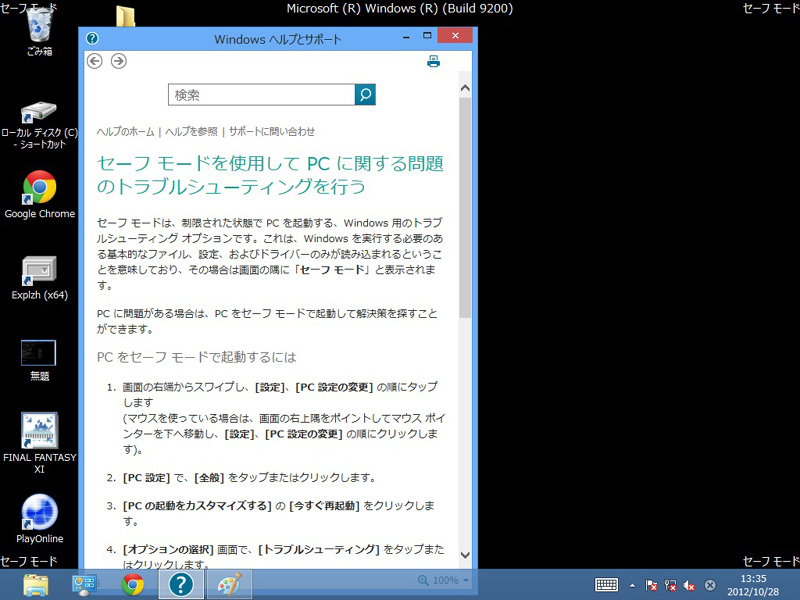Click muted volume tray icon
The width and height of the screenshot is (800, 600).
coord(690,585)
